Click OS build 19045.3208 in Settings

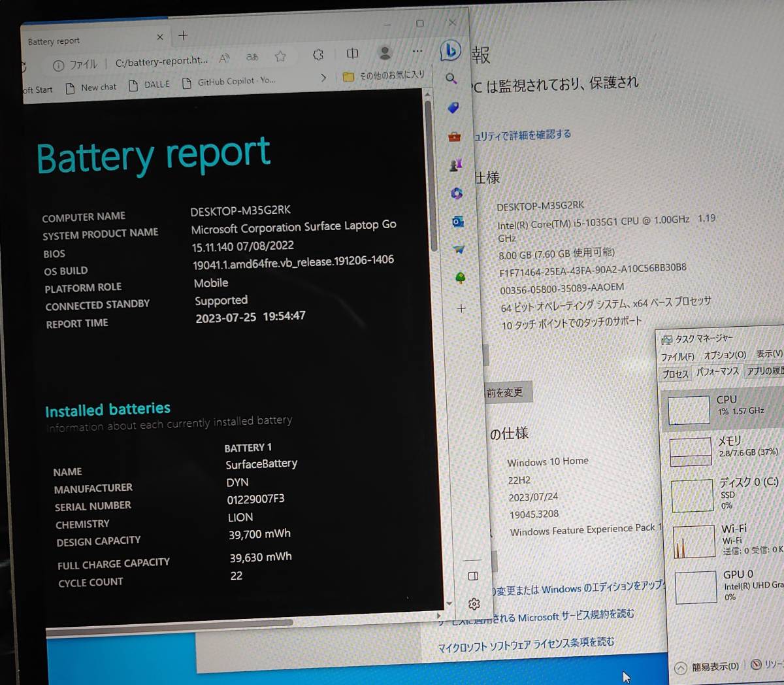pyautogui.click(x=534, y=514)
